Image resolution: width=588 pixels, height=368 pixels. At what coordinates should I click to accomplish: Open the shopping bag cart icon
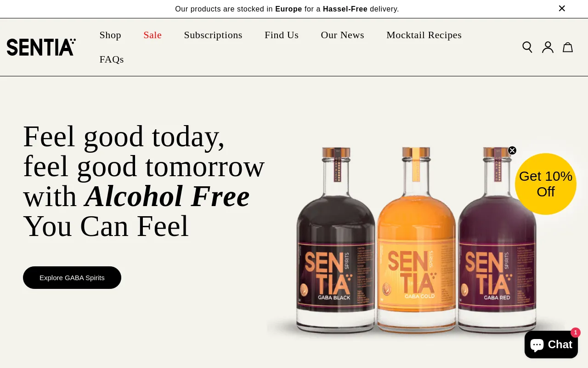point(568,47)
